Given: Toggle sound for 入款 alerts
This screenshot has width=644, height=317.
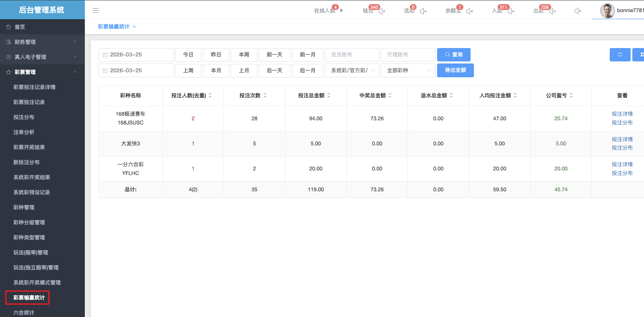Looking at the screenshot, I should tap(511, 11).
